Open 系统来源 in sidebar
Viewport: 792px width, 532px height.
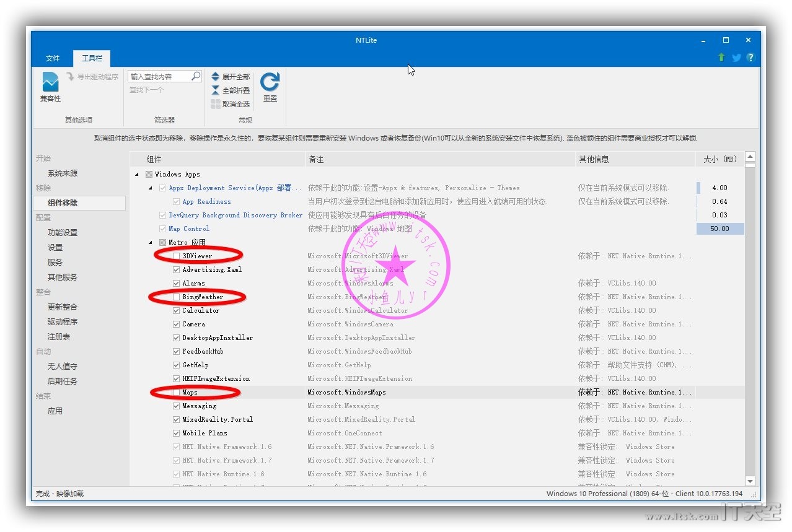(63, 173)
